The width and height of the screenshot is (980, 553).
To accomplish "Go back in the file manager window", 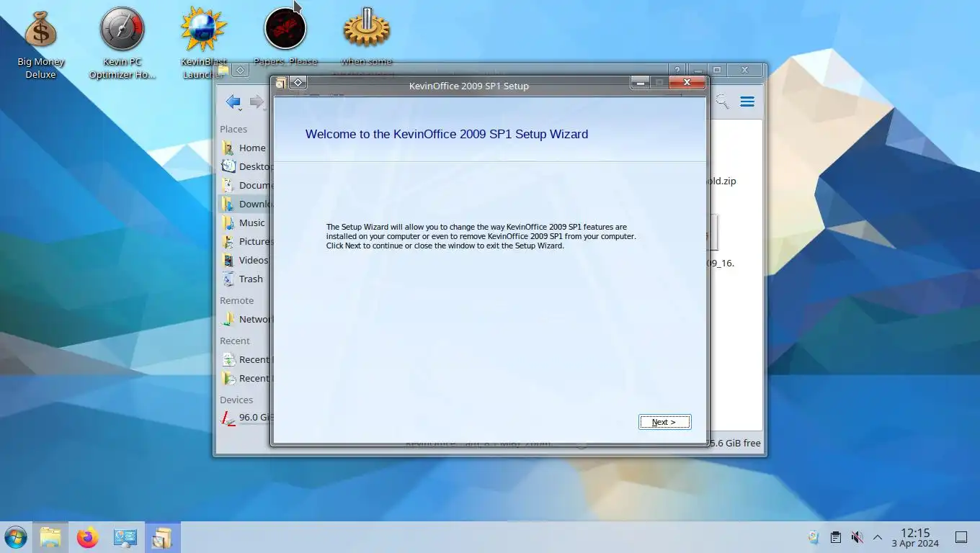I will pyautogui.click(x=233, y=102).
